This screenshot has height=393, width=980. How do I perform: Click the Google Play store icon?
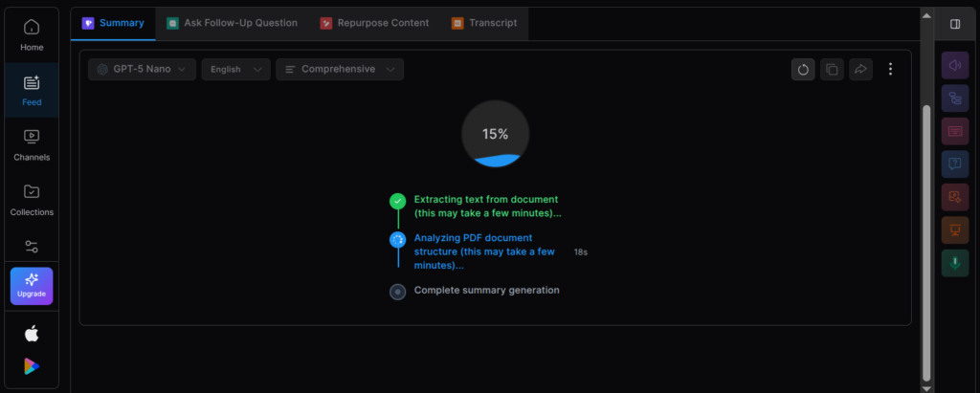point(32,366)
